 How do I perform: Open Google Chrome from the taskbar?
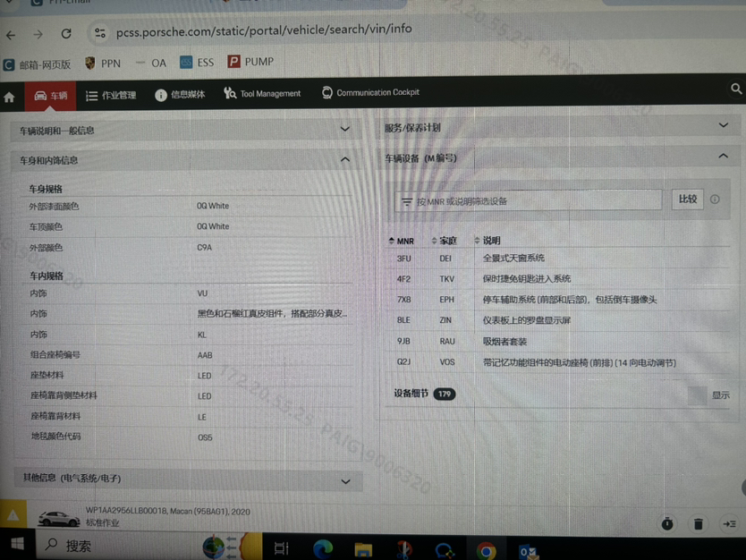(x=486, y=550)
